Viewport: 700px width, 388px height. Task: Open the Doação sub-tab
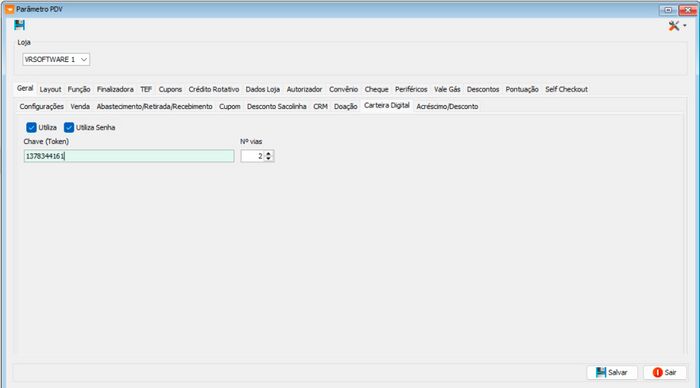pos(346,106)
